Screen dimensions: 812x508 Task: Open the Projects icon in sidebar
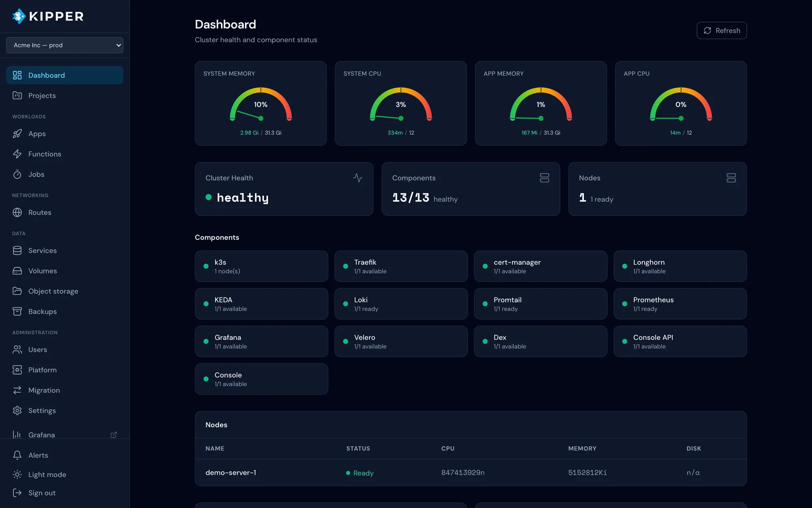pos(17,96)
